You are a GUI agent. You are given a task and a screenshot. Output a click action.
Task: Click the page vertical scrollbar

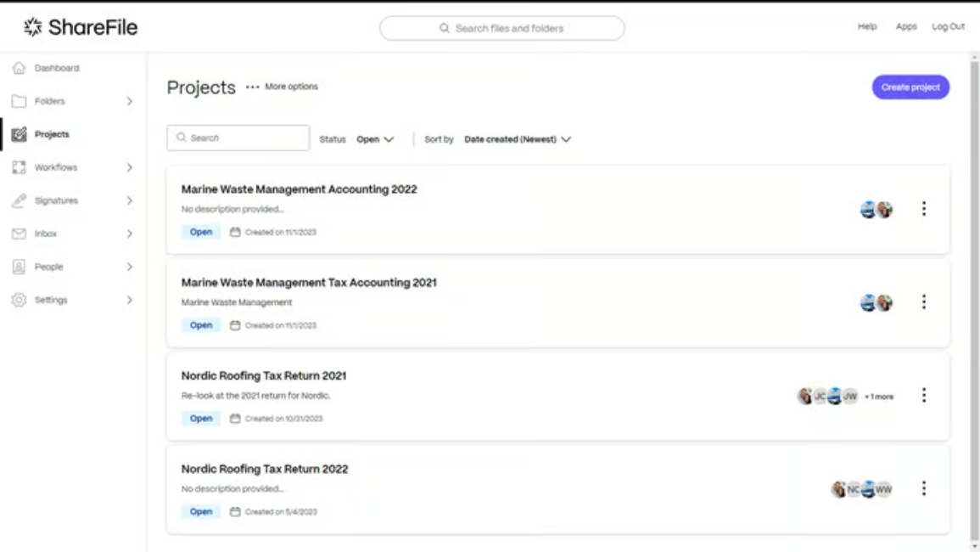point(974,301)
